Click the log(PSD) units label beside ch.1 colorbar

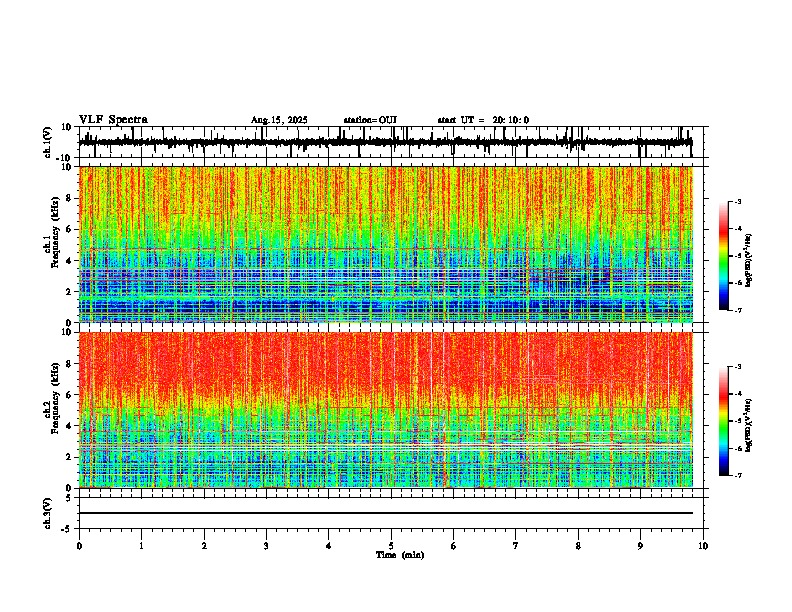(x=749, y=261)
